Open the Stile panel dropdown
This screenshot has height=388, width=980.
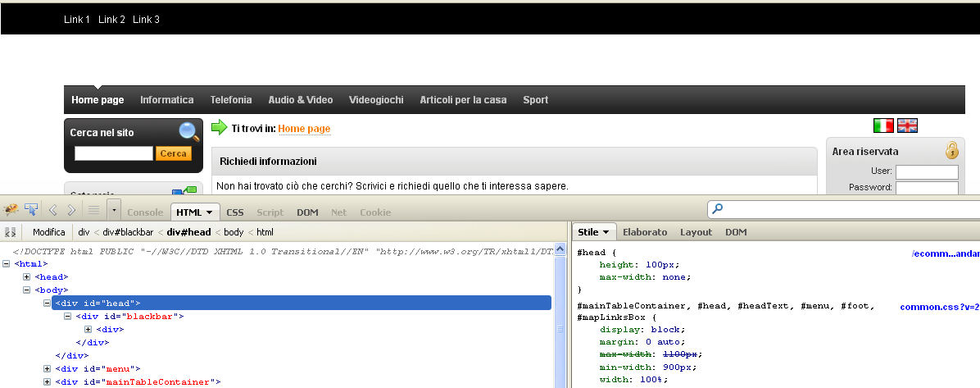593,232
